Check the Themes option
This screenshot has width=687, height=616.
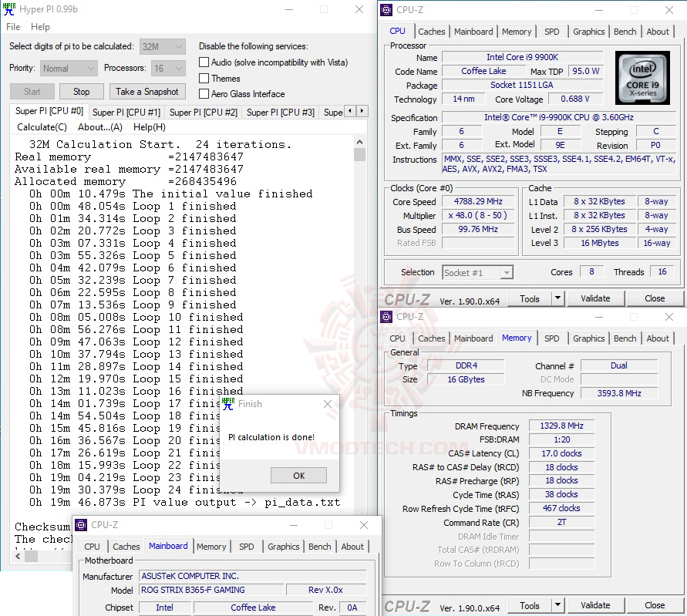pyautogui.click(x=204, y=78)
